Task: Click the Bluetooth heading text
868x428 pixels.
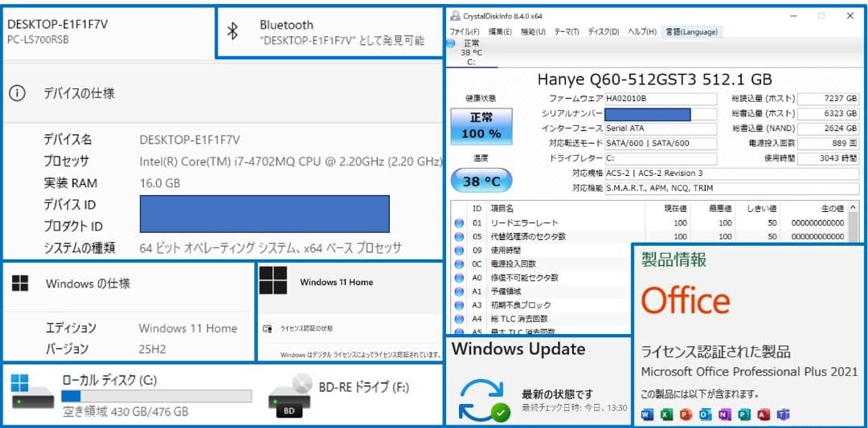Action: pos(286,25)
